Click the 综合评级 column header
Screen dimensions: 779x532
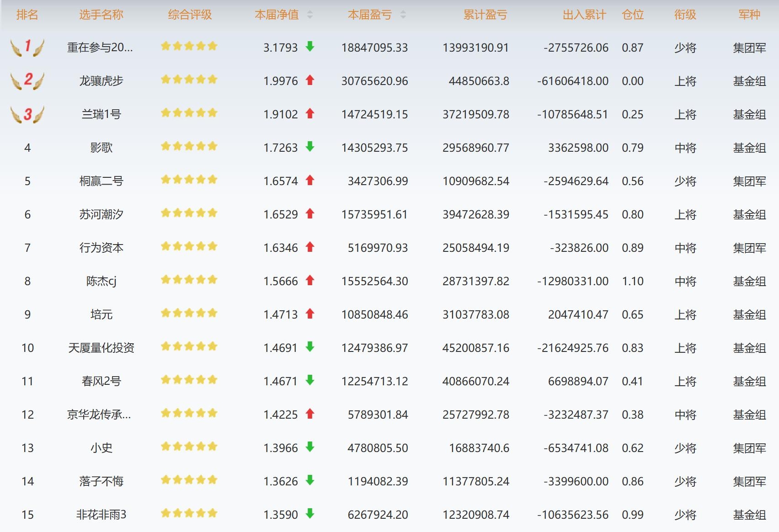tap(190, 15)
